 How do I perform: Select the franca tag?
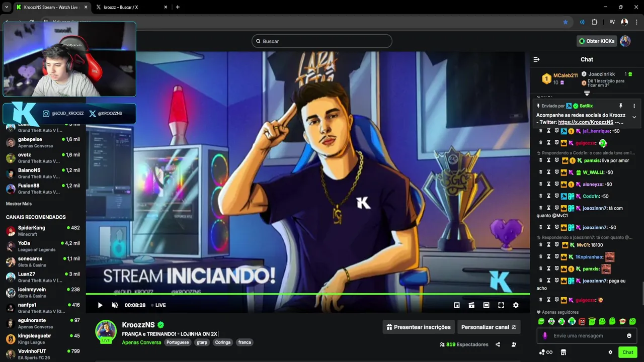tap(245, 342)
